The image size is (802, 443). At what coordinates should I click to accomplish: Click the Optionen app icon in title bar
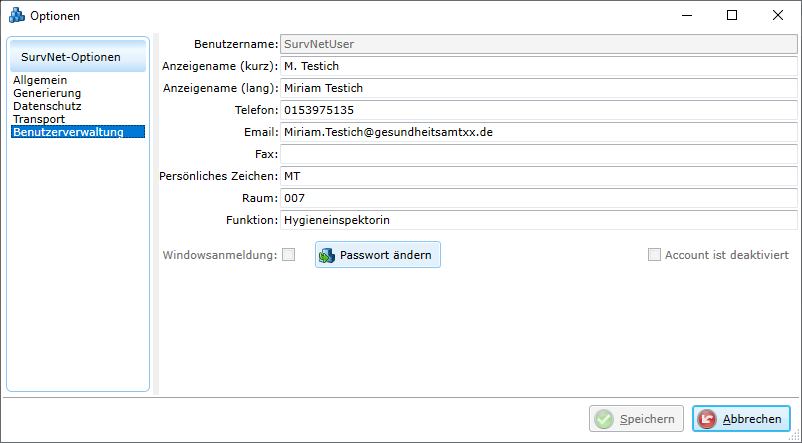(x=16, y=16)
